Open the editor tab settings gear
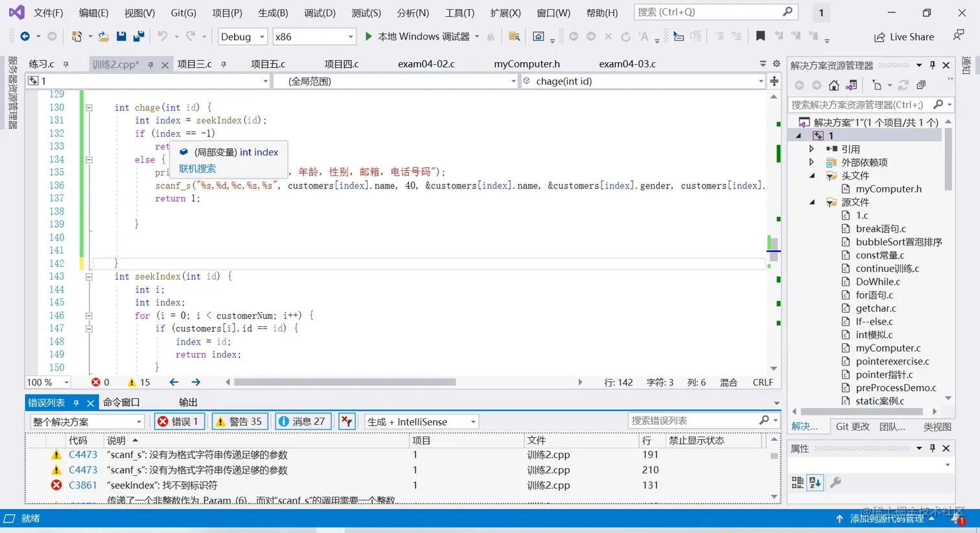980x533 pixels. click(776, 63)
